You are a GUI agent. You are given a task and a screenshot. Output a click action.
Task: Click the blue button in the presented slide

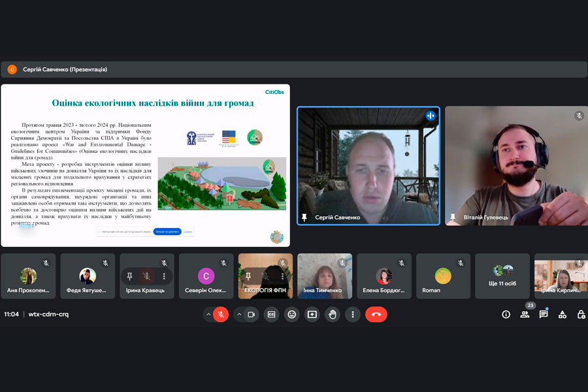coord(167,231)
